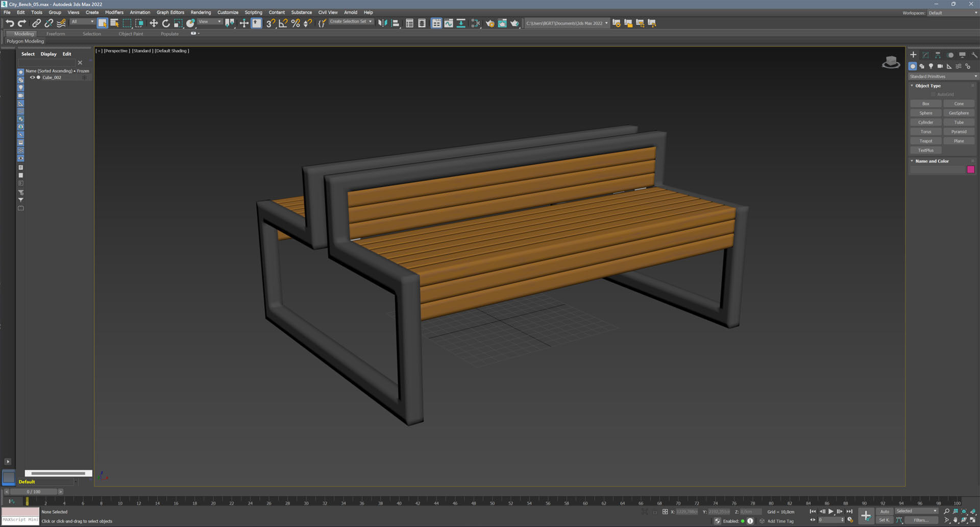Open Reference Coordinate System View dropdown

tap(210, 22)
